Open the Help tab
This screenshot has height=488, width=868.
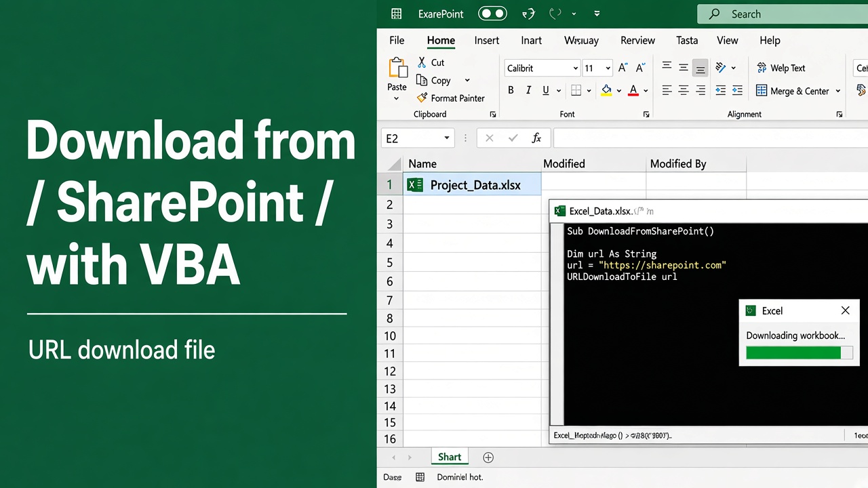(x=770, y=41)
